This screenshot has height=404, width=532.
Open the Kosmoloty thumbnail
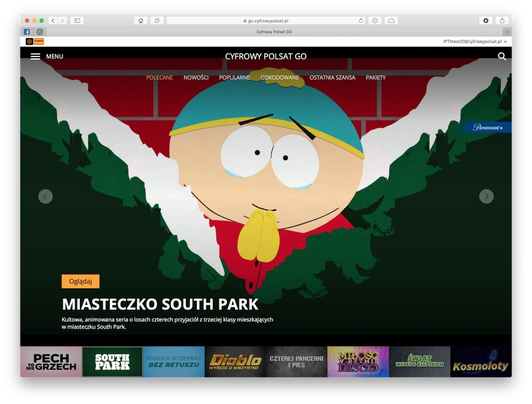[x=481, y=362]
